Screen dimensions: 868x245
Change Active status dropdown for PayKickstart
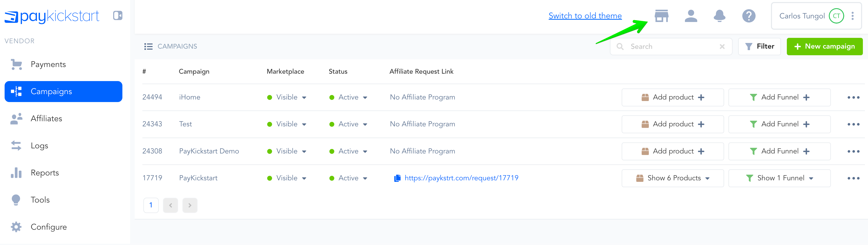pyautogui.click(x=348, y=178)
